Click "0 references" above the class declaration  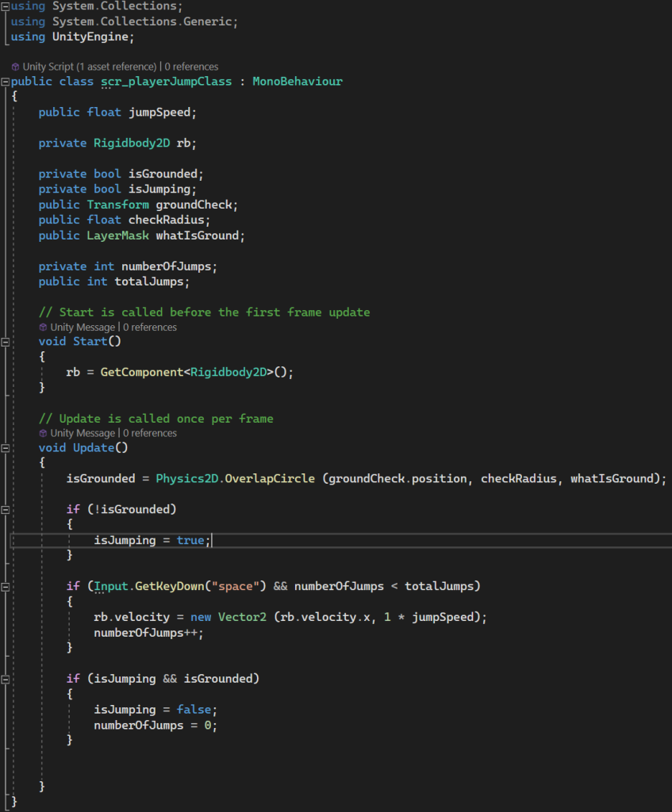[191, 67]
